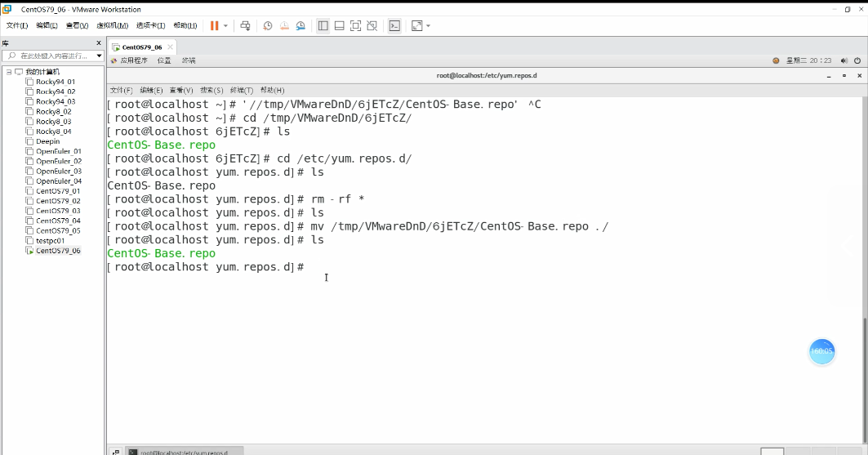Open the clock showing 星期三 20:23

(808, 61)
